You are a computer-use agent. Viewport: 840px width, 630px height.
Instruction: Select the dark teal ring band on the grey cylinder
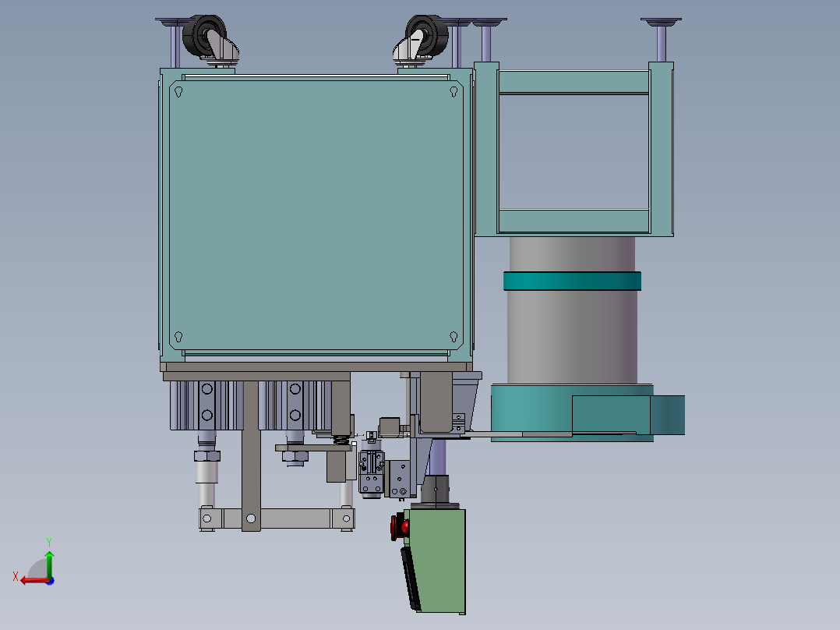pos(572,281)
